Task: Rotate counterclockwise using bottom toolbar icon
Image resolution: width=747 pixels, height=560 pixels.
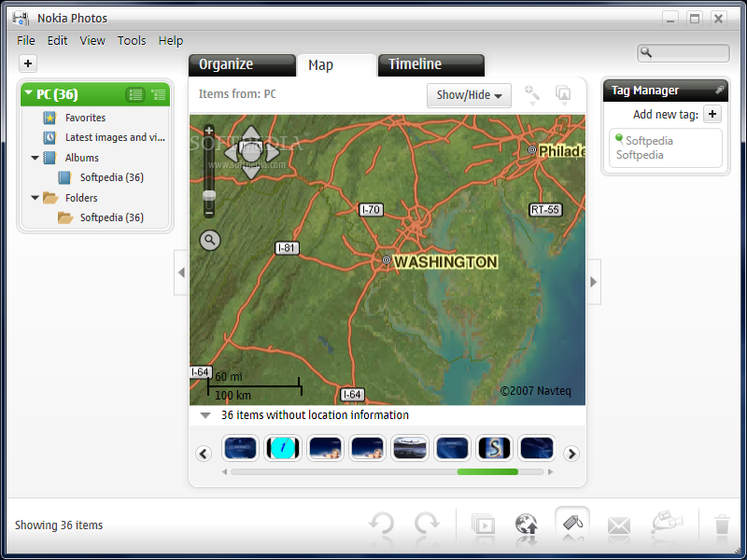Action: tap(382, 525)
